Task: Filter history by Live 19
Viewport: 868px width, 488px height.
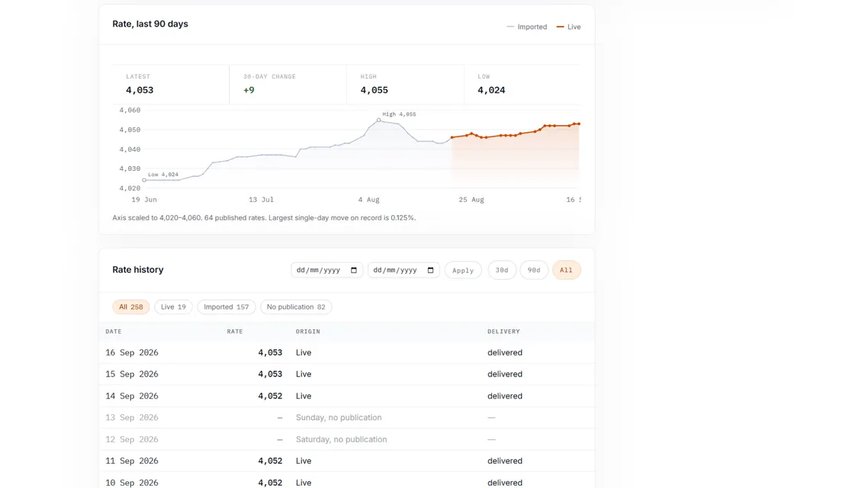Action: point(173,307)
